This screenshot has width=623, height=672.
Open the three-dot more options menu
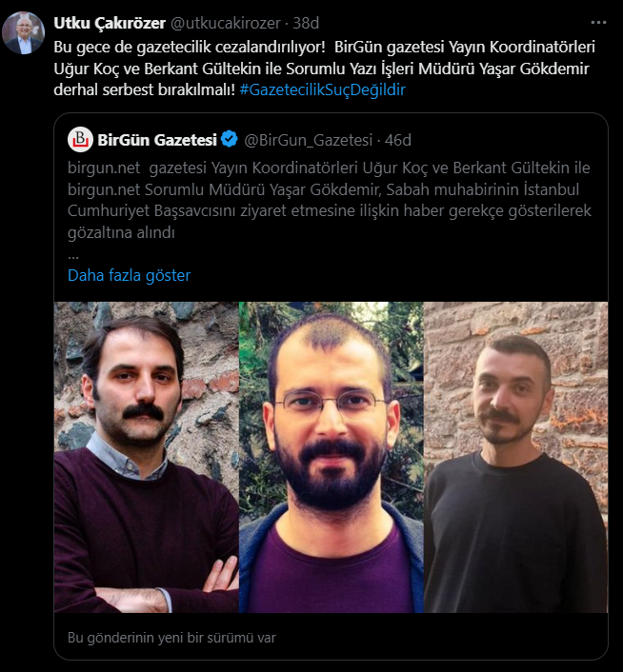click(x=598, y=23)
